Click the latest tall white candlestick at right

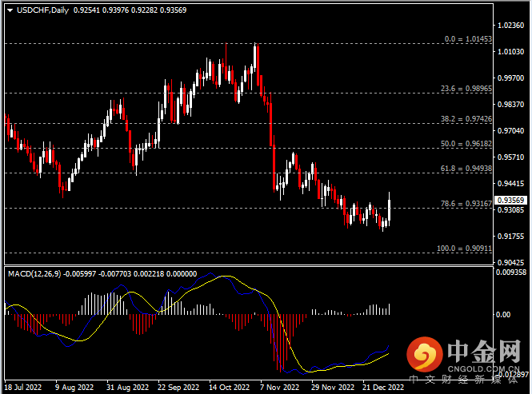[390, 209]
